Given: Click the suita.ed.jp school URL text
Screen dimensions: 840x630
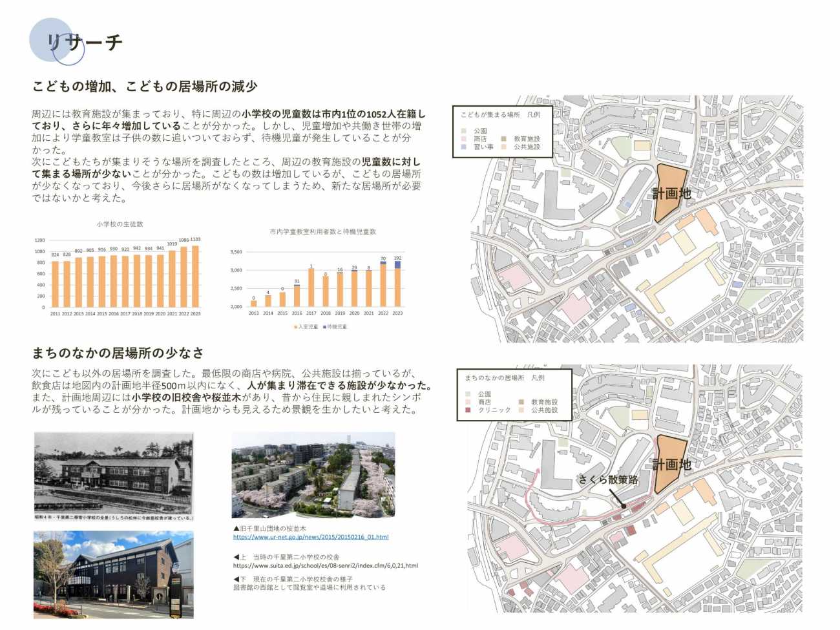Looking at the screenshot, I should tap(325, 565).
